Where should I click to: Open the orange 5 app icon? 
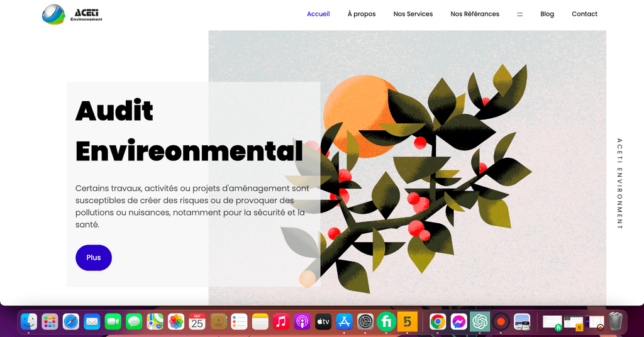(x=408, y=322)
